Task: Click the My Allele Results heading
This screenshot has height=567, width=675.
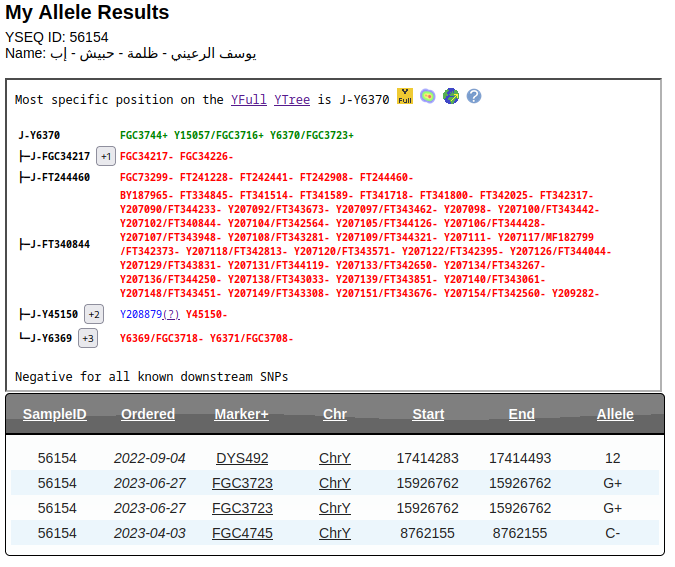Action: pos(87,12)
